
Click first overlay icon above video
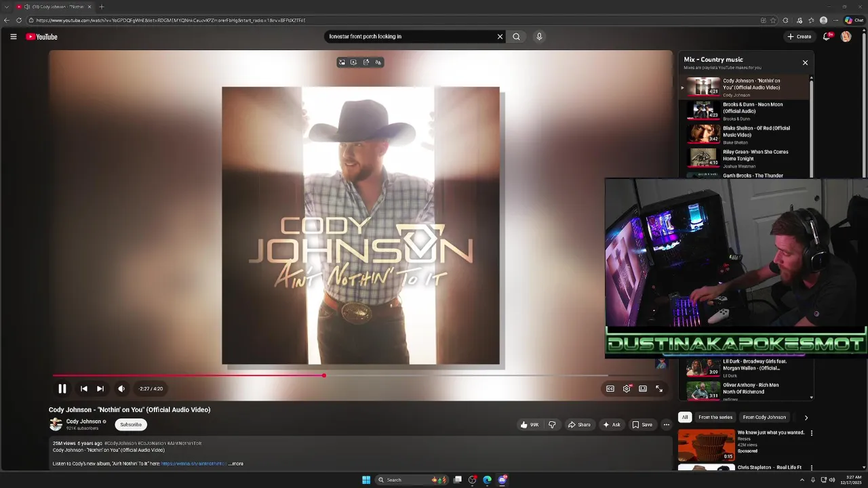342,62
